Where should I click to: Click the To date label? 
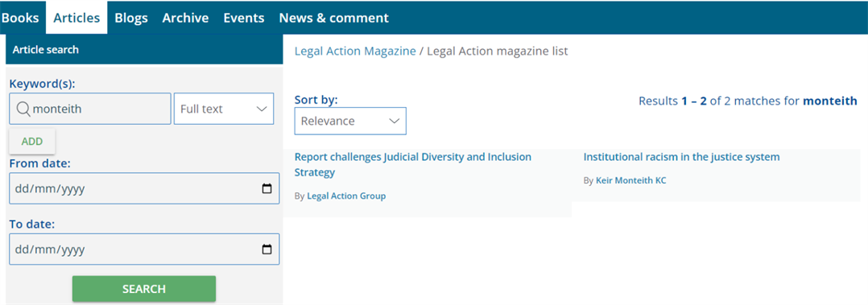point(33,225)
